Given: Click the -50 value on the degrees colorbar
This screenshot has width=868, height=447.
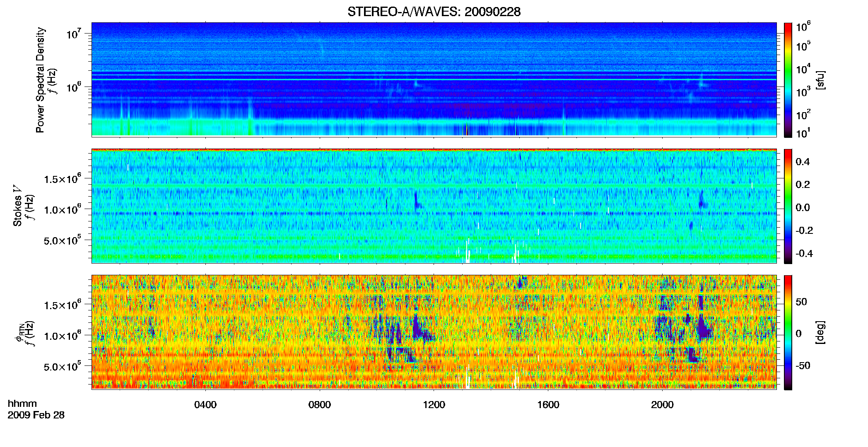Looking at the screenshot, I should pos(803,365).
